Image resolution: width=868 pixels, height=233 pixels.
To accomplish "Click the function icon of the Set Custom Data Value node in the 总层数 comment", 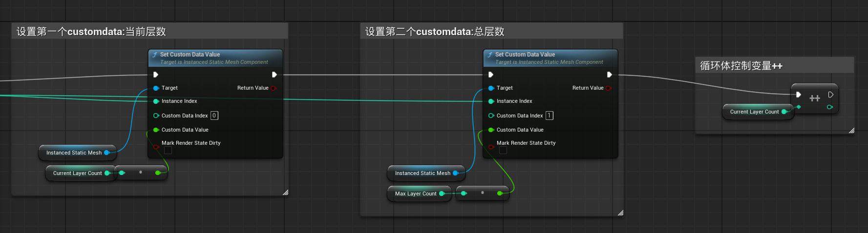I will [x=490, y=55].
